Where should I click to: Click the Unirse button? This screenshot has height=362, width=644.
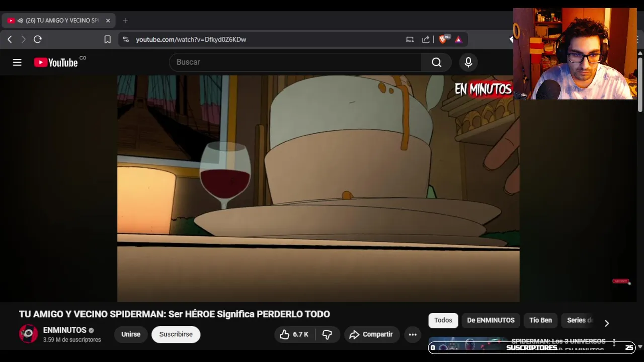click(131, 334)
